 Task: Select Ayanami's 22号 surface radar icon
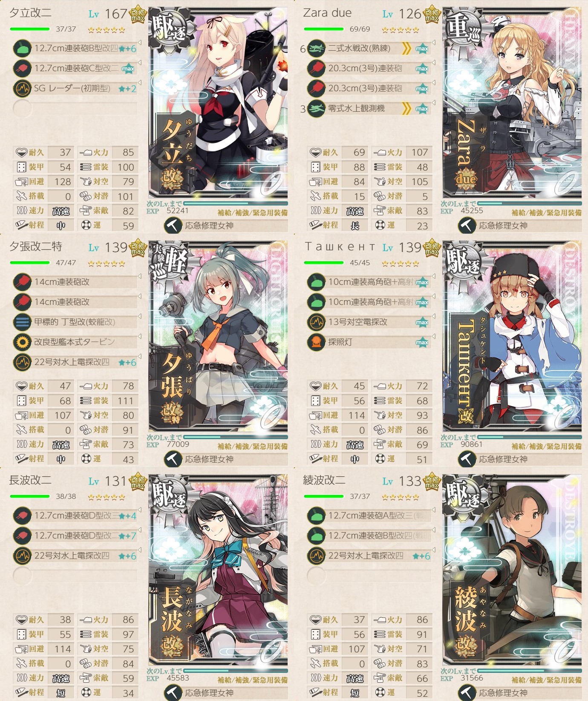(x=316, y=556)
